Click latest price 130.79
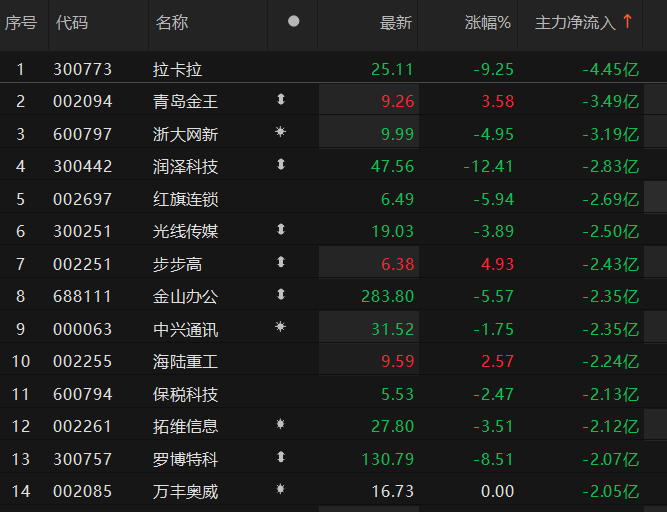Viewport: 667px width, 512px height. pos(388,460)
